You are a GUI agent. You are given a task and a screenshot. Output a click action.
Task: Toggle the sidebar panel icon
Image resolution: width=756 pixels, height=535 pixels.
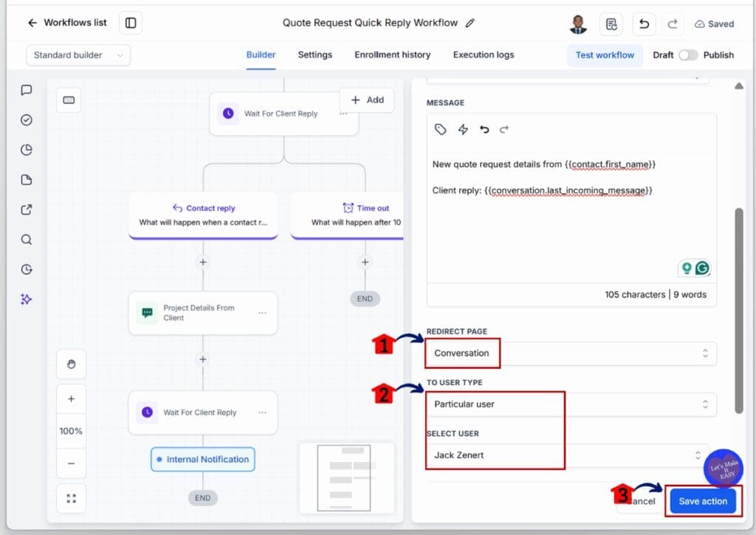131,23
